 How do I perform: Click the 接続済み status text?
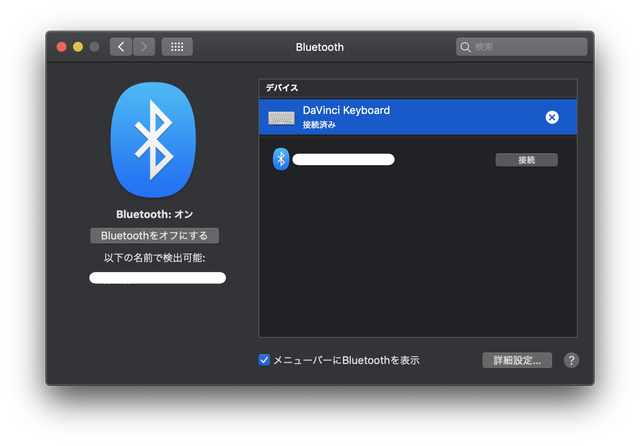319,125
